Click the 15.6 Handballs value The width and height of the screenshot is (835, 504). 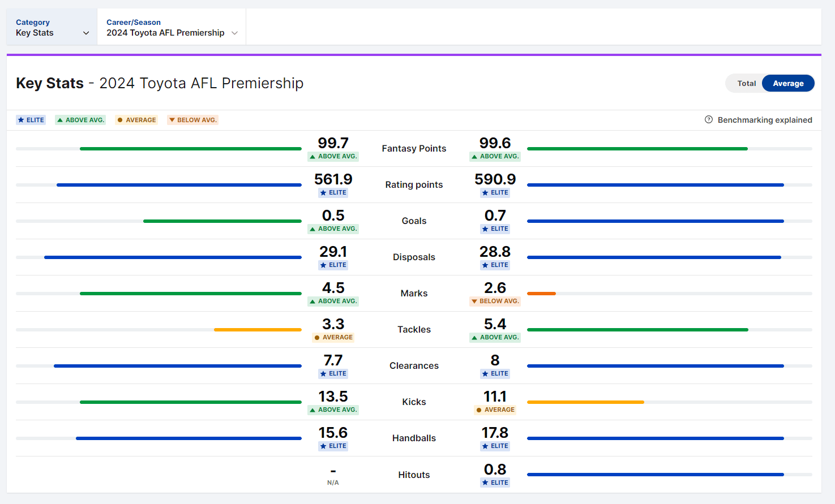(333, 433)
